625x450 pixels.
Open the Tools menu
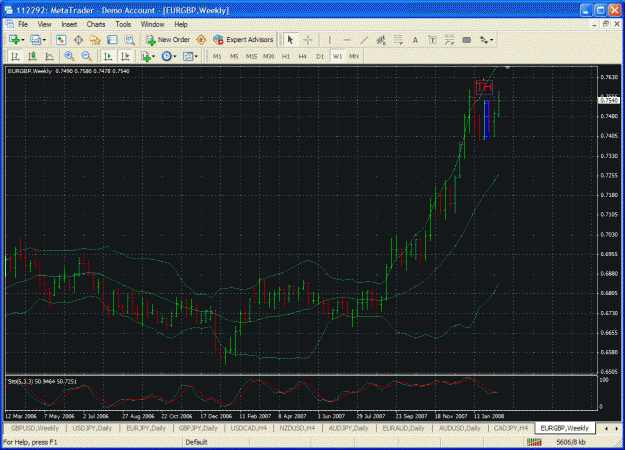coord(123,24)
